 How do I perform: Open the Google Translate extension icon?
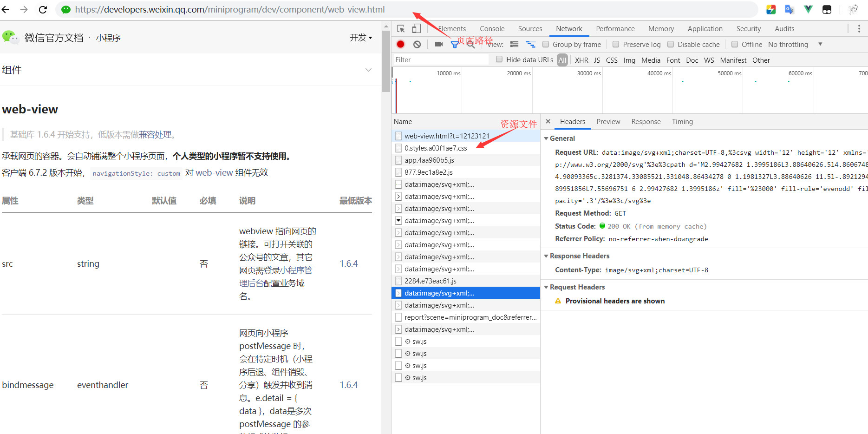(790, 9)
